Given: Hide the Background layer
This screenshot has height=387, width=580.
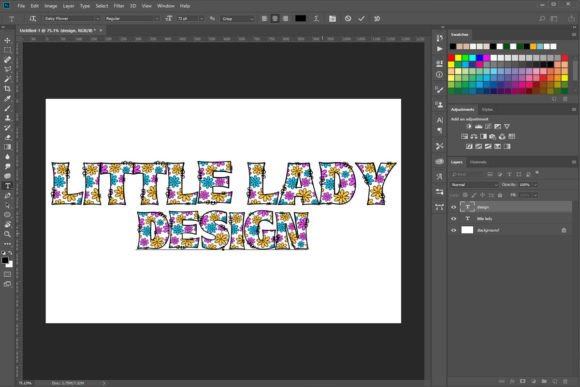Looking at the screenshot, I should click(453, 230).
